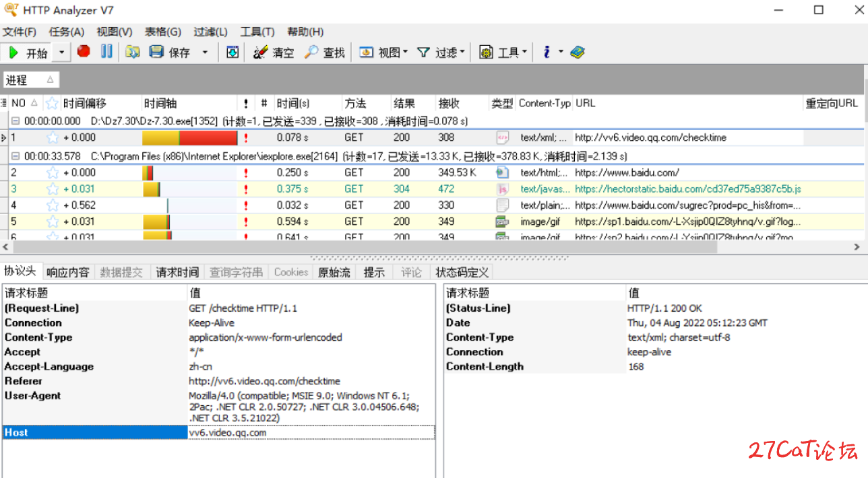The image size is (868, 478).
Task: Click the javascript type icon in row 3
Action: [x=503, y=189]
